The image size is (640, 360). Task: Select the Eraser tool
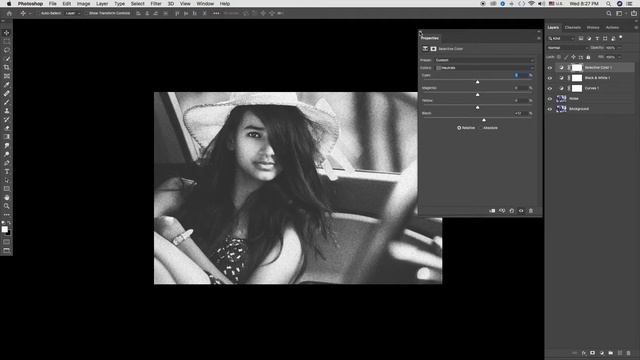point(7,128)
